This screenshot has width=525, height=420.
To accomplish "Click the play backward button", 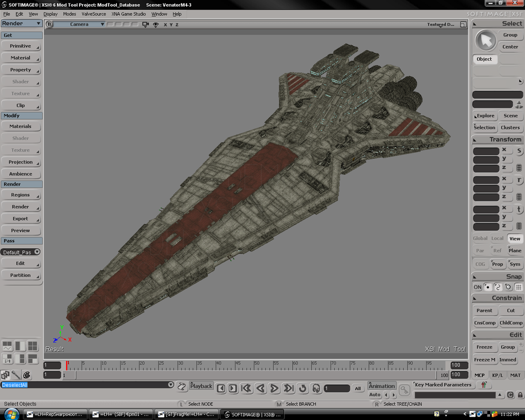I will pyautogui.click(x=260, y=388).
